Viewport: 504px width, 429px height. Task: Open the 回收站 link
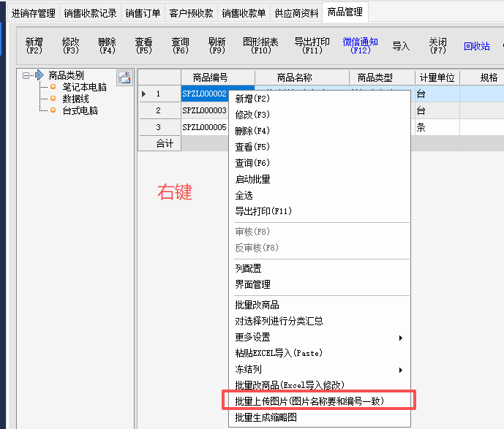coord(477,46)
